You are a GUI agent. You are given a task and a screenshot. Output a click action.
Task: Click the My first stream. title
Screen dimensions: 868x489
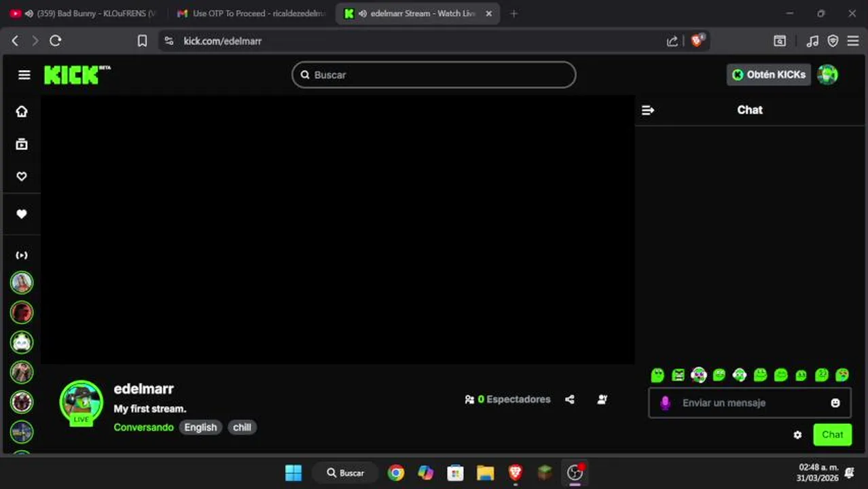[x=149, y=409]
